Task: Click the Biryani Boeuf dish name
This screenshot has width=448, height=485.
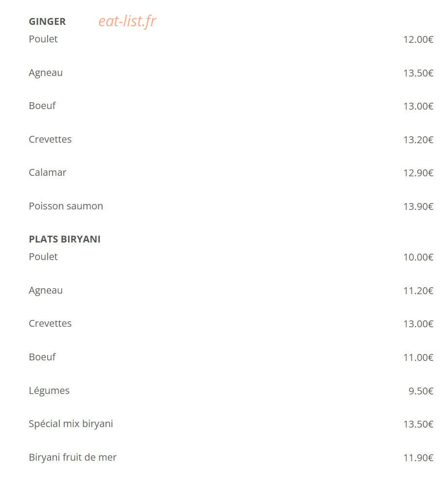Action: (x=42, y=357)
